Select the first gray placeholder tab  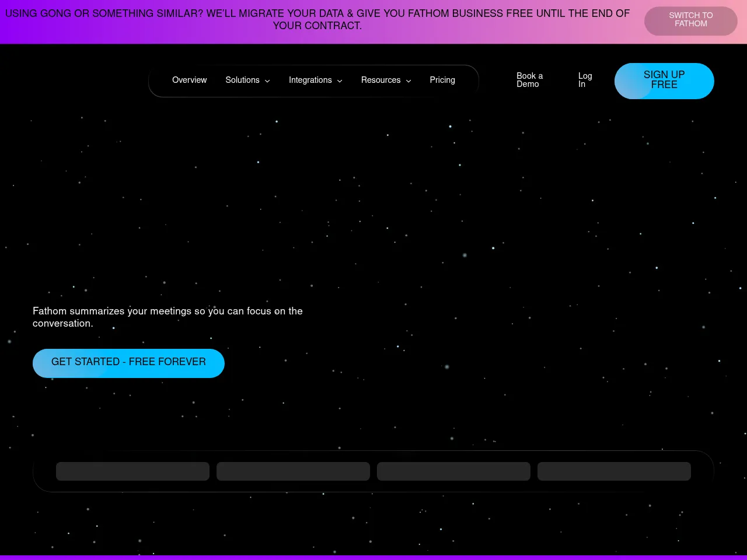(132, 471)
